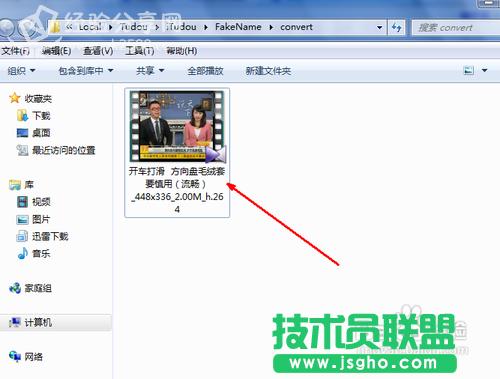The width and height of the screenshot is (500, 379).
Task: Open the Downloads folder icon in sidebar
Action: coord(22,116)
